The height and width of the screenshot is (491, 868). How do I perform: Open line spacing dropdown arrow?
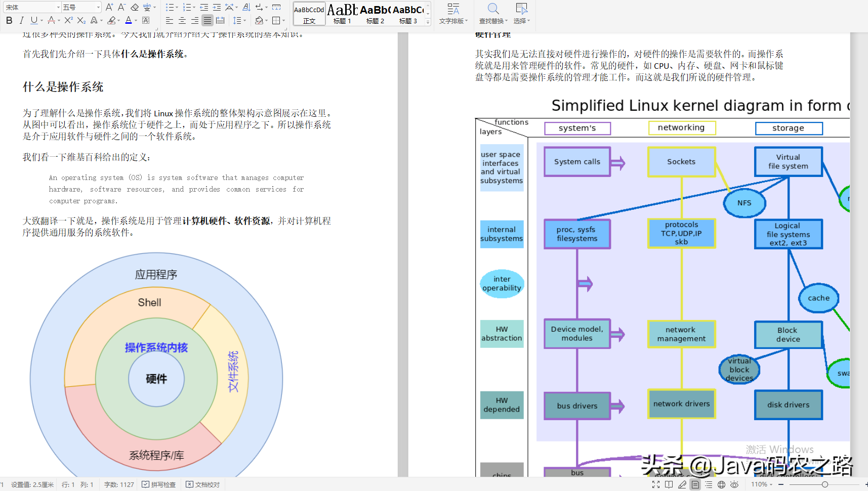pyautogui.click(x=245, y=21)
